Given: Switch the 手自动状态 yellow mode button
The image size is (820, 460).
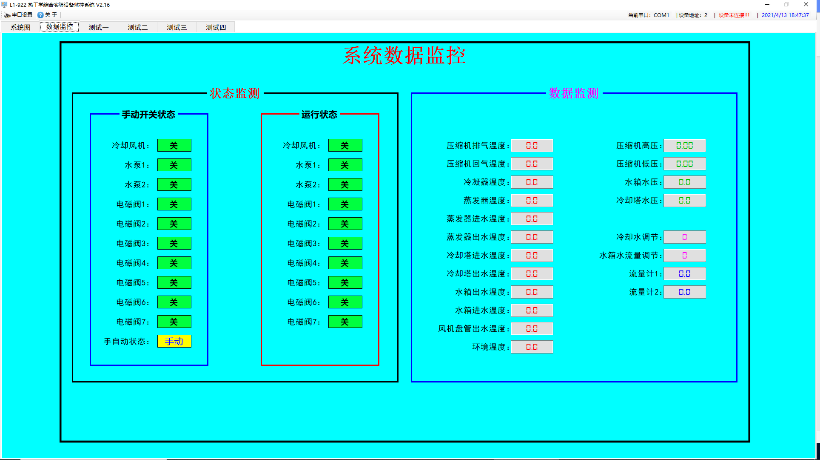Looking at the screenshot, I should 173,341.
